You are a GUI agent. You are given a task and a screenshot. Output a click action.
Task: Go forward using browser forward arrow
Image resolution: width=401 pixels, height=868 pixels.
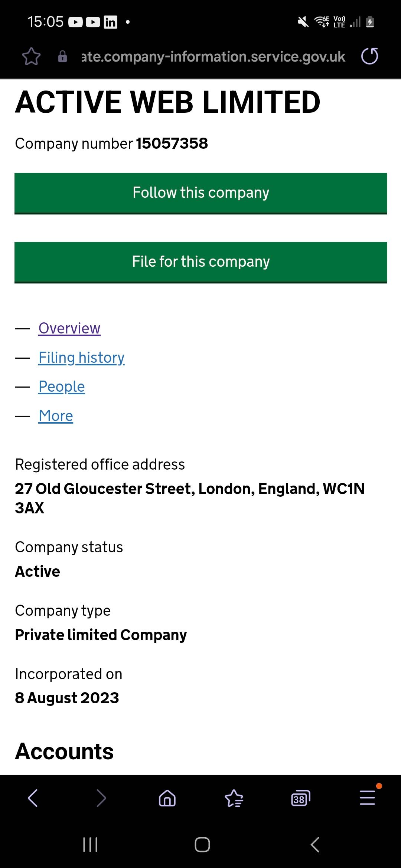point(101,798)
